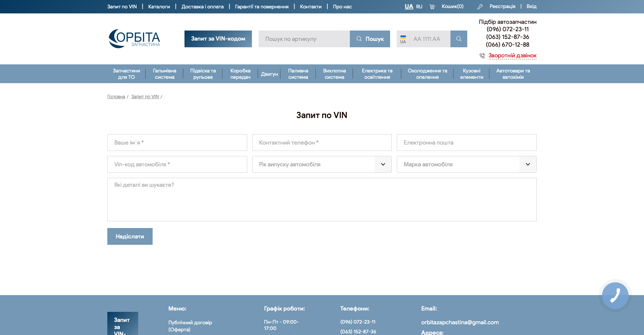
Task: Click the license plate search magnifier button
Action: point(459,39)
